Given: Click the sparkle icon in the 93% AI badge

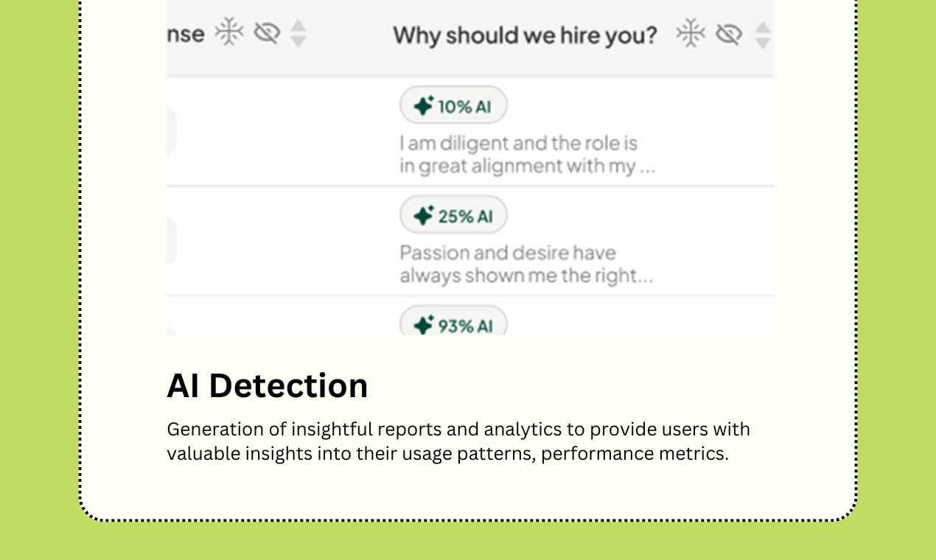Looking at the screenshot, I should [x=423, y=325].
